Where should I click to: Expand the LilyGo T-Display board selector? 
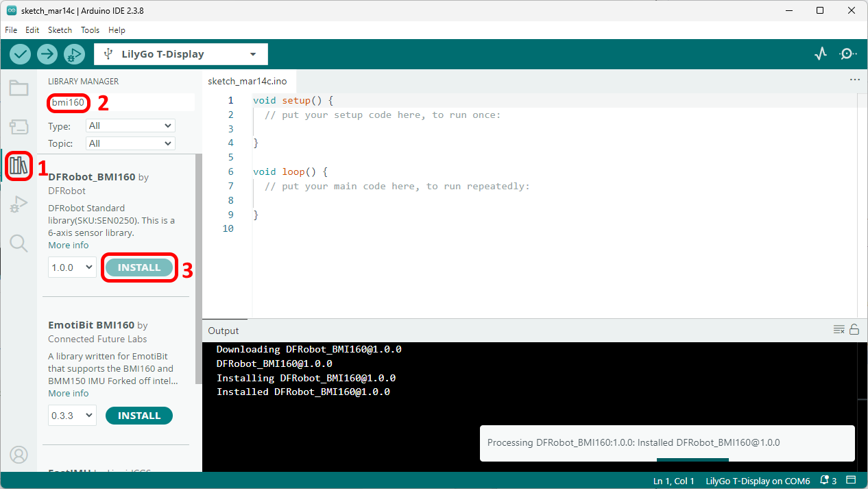click(181, 54)
